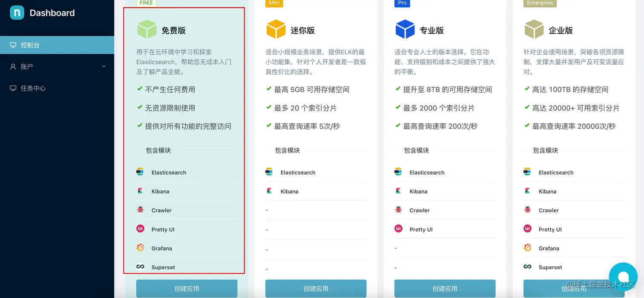Click the text 高达 100TB 的存储空间
The image size is (644, 298).
pos(570,90)
